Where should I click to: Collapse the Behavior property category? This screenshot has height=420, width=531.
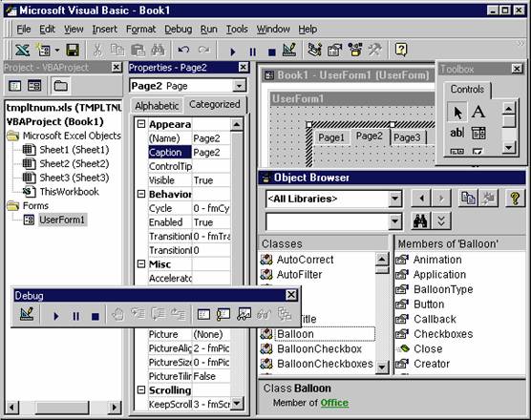pyautogui.click(x=141, y=194)
